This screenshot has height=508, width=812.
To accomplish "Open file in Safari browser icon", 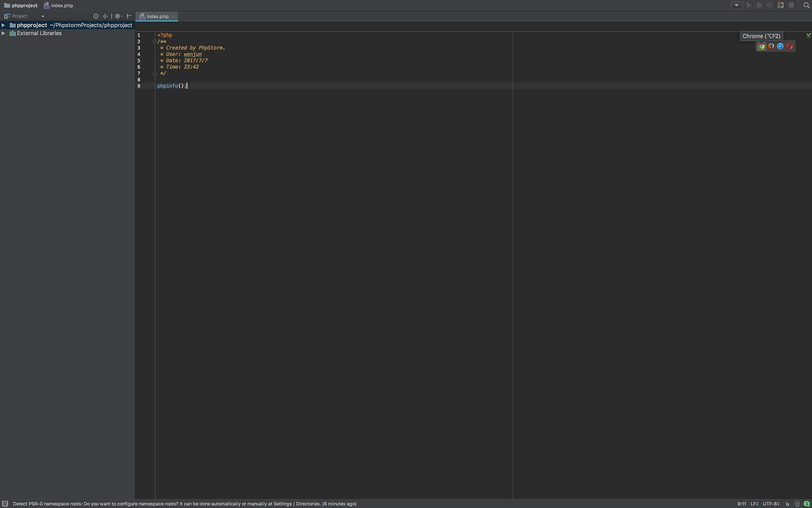I will tap(780, 47).
